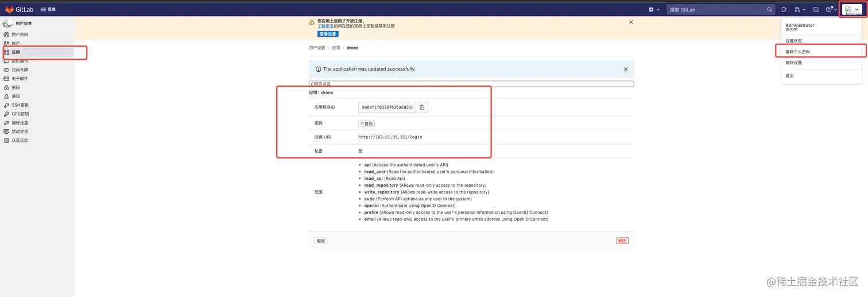Viewport: 868px width, 297px height.
Task: Click the log icon beside 认证日志
Action: pyautogui.click(x=6, y=140)
